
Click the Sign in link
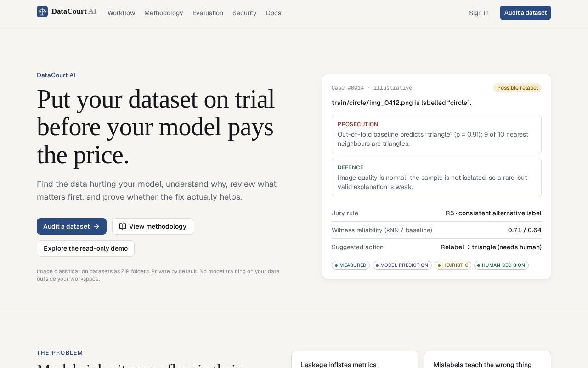point(479,13)
